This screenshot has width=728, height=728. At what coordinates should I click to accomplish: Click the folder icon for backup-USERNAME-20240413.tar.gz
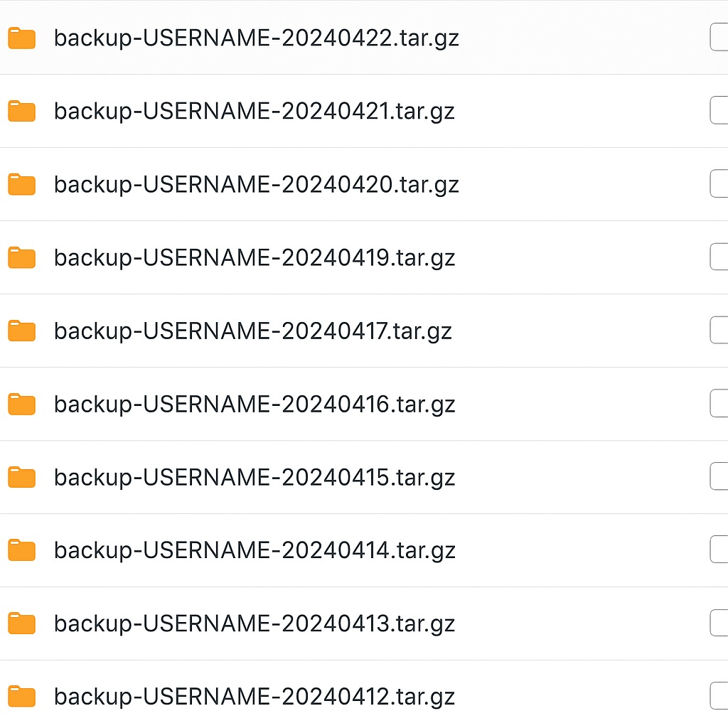click(21, 623)
